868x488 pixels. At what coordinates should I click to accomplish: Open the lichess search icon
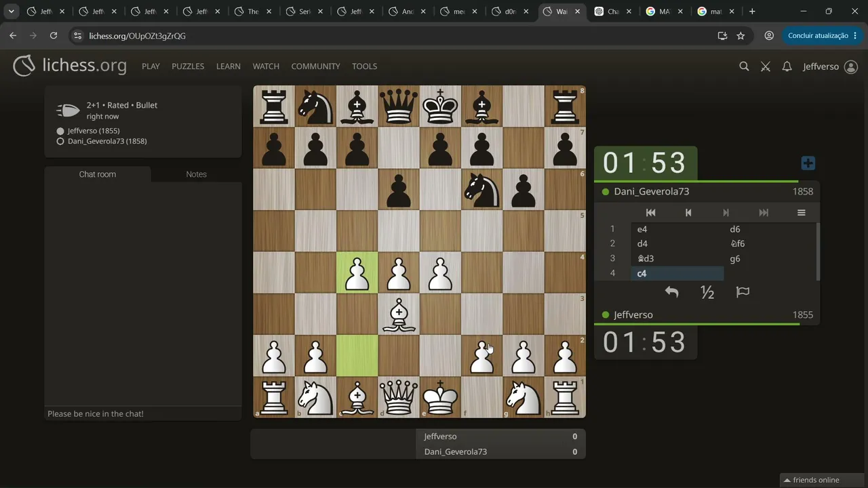(744, 66)
